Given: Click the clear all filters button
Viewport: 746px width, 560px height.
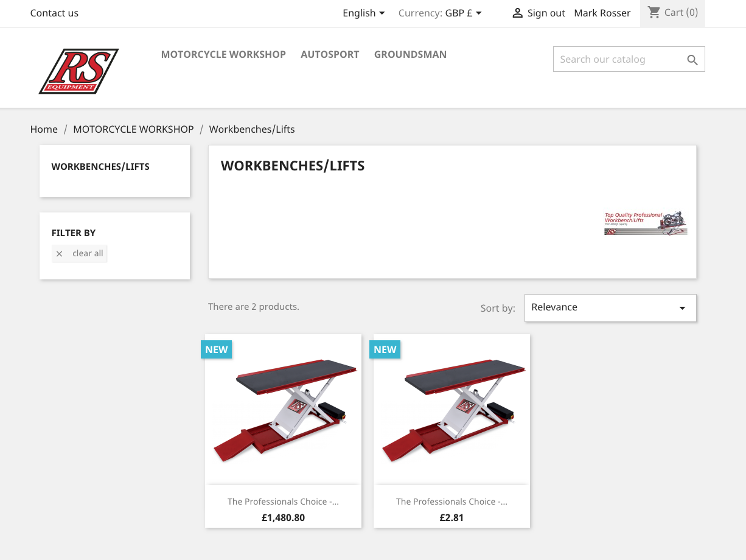Looking at the screenshot, I should click(79, 254).
